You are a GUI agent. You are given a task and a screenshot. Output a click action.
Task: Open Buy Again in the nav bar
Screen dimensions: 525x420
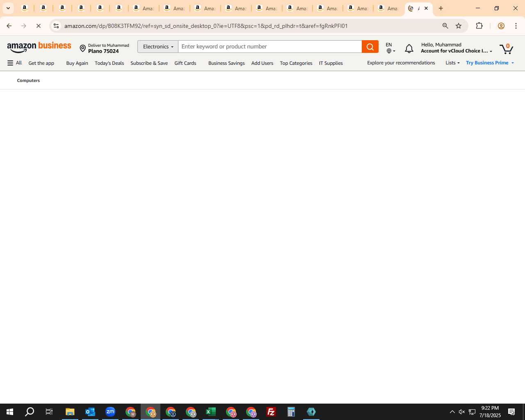[77, 63]
